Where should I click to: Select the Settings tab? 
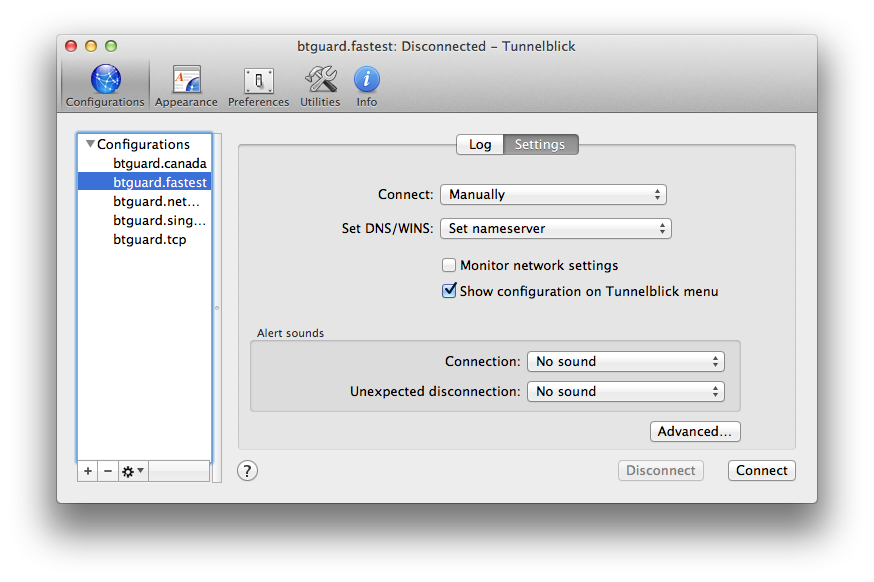[x=540, y=145]
